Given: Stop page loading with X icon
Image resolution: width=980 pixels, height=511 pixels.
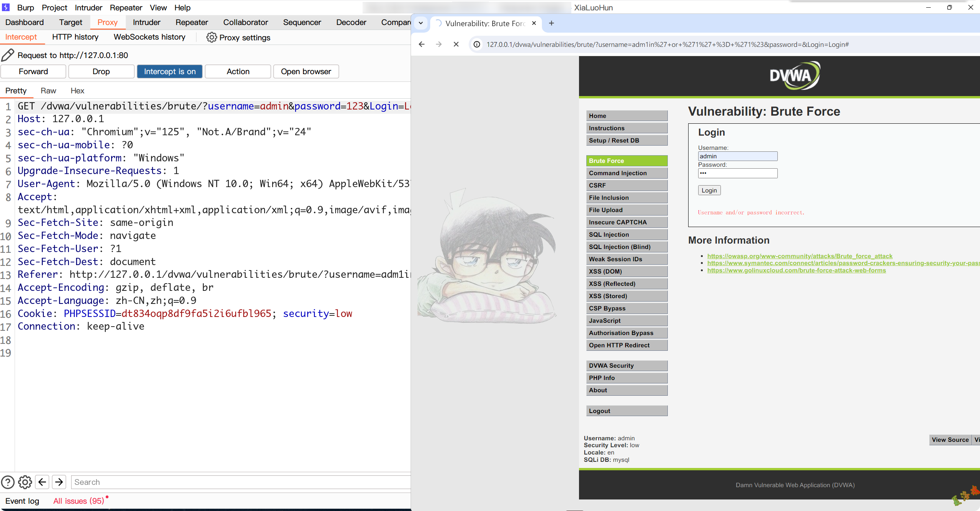Looking at the screenshot, I should tap(456, 44).
